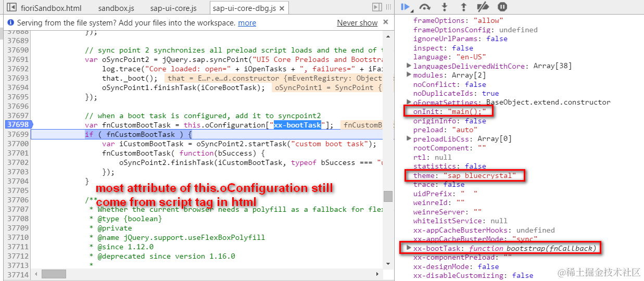This screenshot has width=644, height=281.
Task: Expand the xx-bootTask function entry
Action: click(x=409, y=248)
